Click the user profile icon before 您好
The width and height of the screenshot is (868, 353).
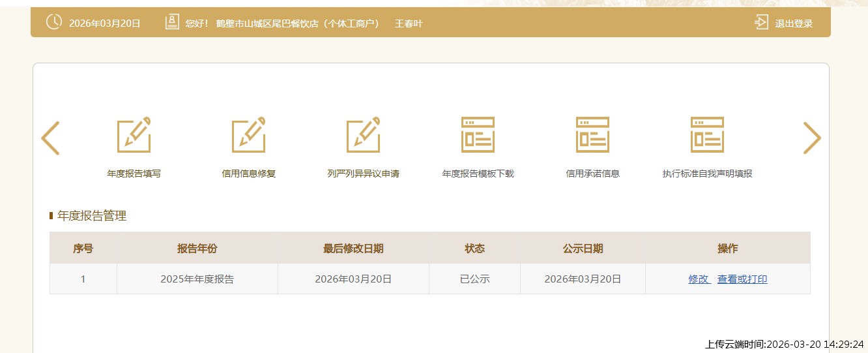click(x=172, y=23)
